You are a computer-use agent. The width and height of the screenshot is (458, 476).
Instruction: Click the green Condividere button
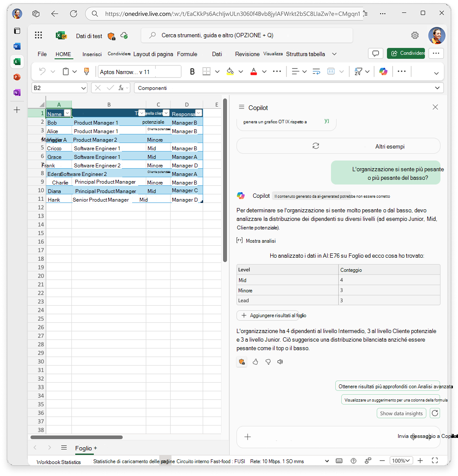click(406, 54)
